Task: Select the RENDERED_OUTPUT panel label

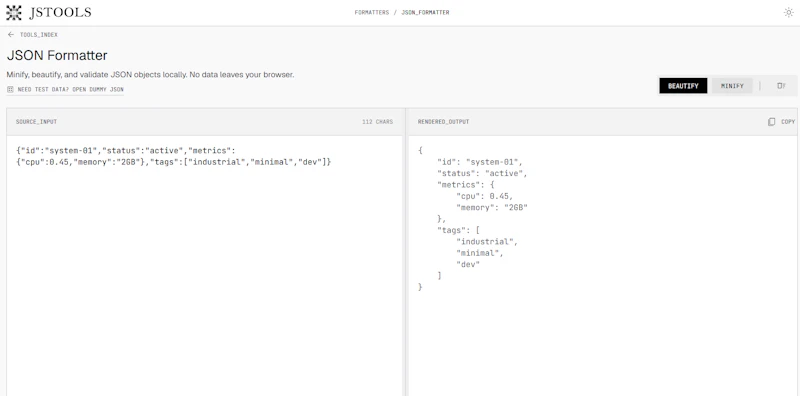Action: 443,122
